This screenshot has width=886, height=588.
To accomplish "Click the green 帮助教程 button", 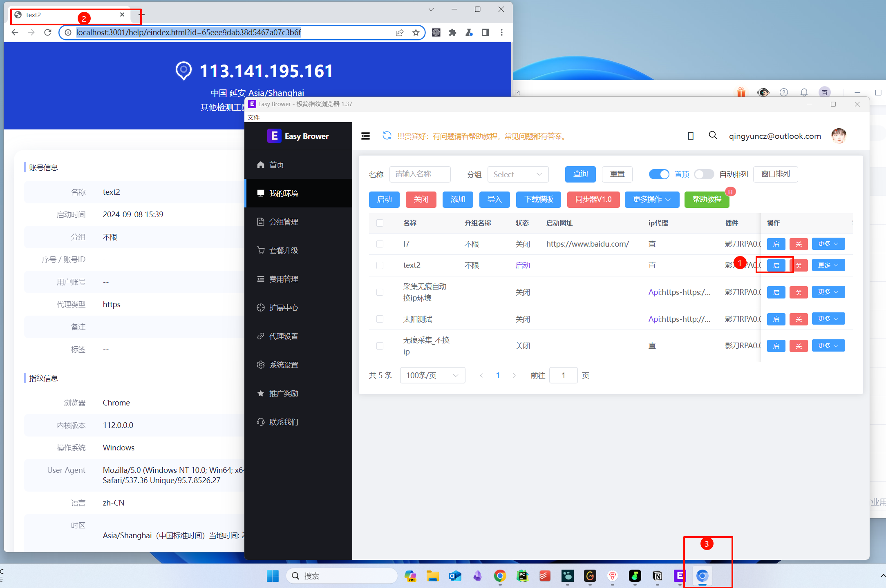I will tap(707, 199).
